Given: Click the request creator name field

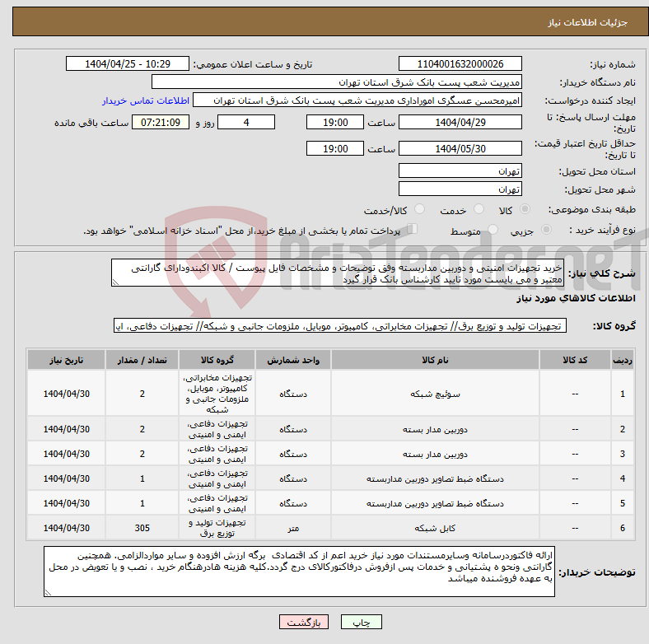Looking at the screenshot, I should pyautogui.click(x=357, y=100).
